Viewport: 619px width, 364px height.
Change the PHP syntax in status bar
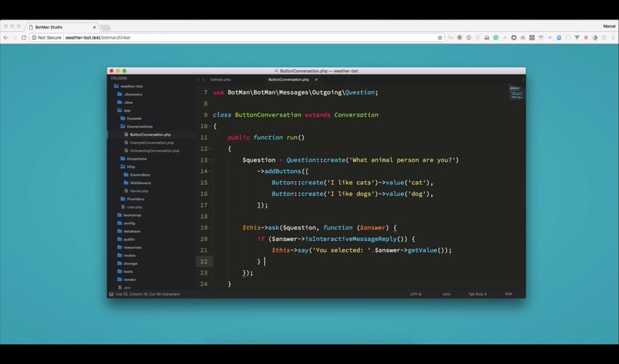click(508, 294)
